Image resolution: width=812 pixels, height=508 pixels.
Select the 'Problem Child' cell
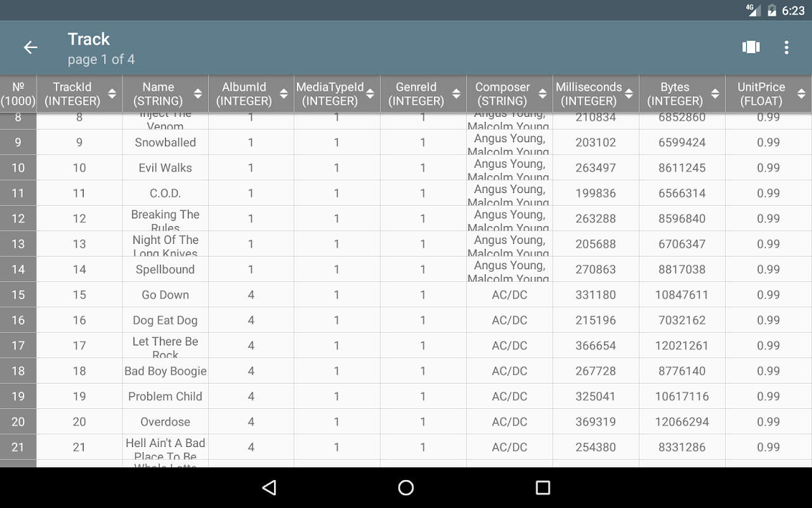166,396
